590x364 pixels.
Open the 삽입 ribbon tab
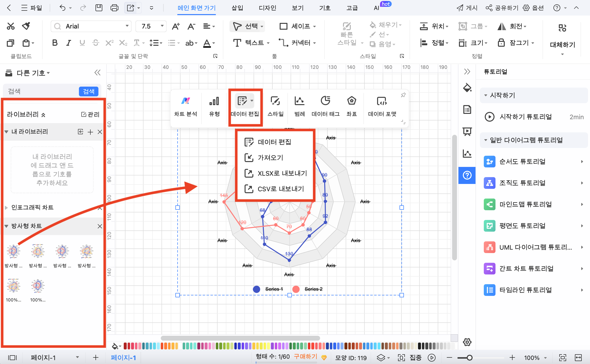[237, 8]
